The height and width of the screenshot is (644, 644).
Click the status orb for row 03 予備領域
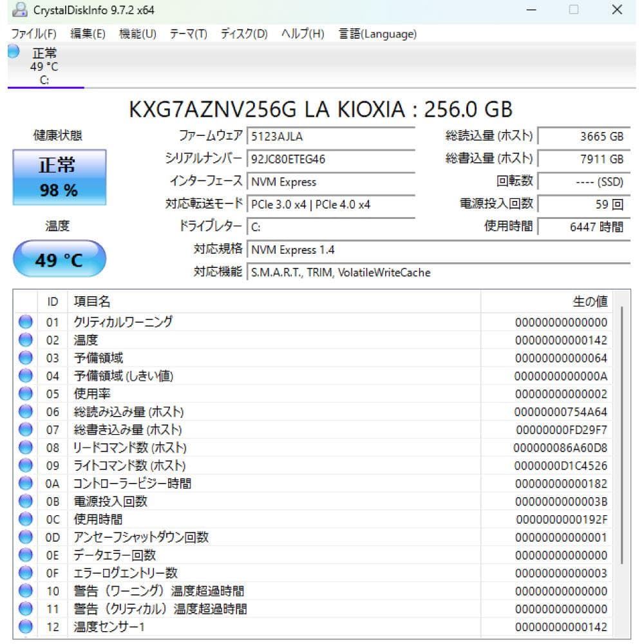click(x=26, y=357)
